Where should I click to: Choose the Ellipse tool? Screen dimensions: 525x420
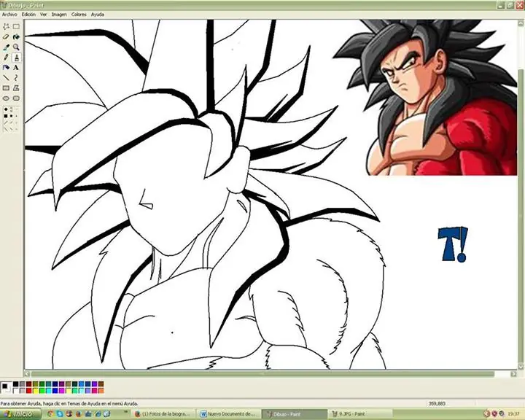tap(6, 98)
